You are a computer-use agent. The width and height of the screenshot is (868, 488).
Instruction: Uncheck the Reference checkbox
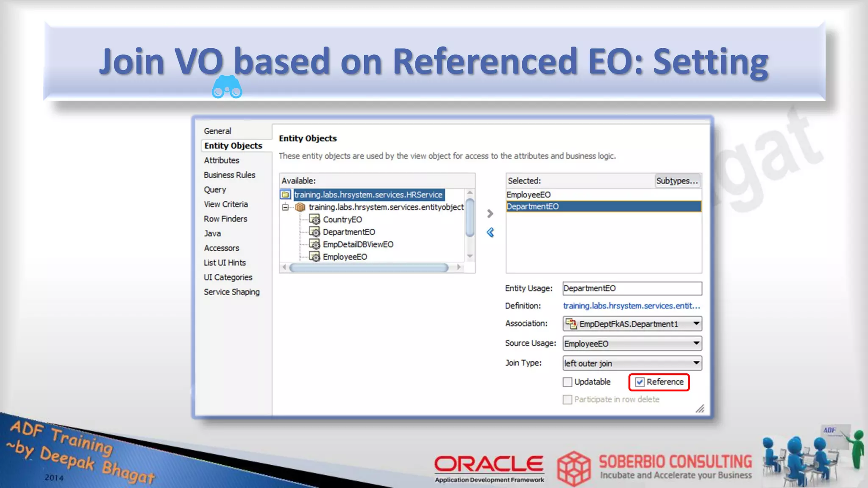(640, 382)
